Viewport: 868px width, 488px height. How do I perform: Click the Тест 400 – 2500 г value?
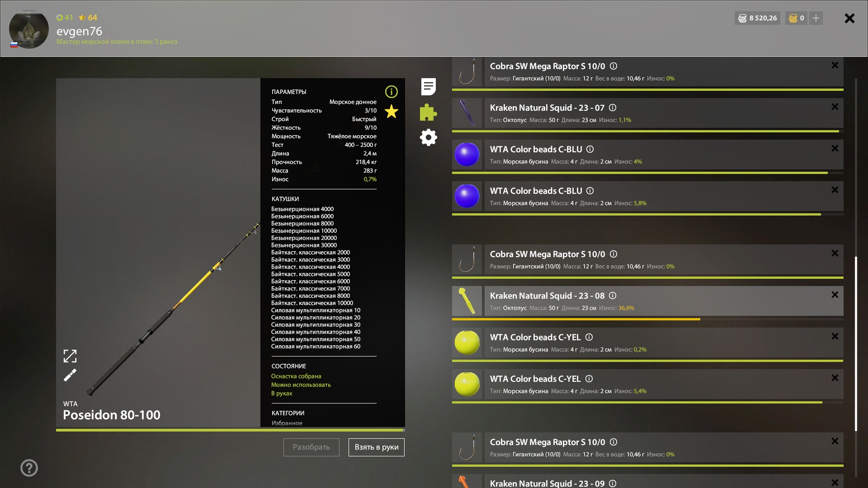360,145
